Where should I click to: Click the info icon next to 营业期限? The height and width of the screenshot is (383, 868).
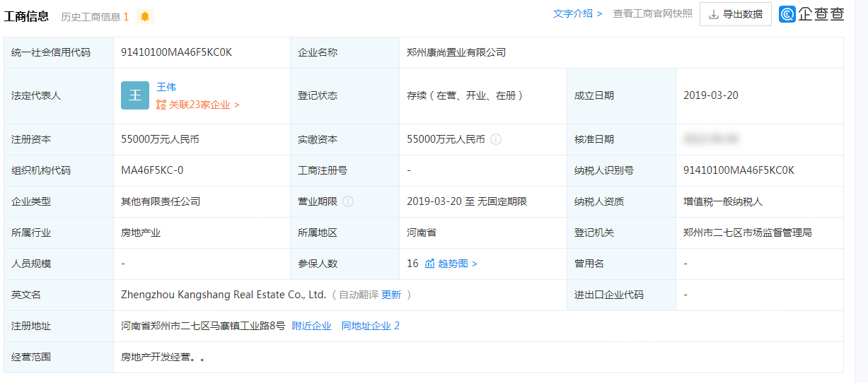(x=348, y=201)
